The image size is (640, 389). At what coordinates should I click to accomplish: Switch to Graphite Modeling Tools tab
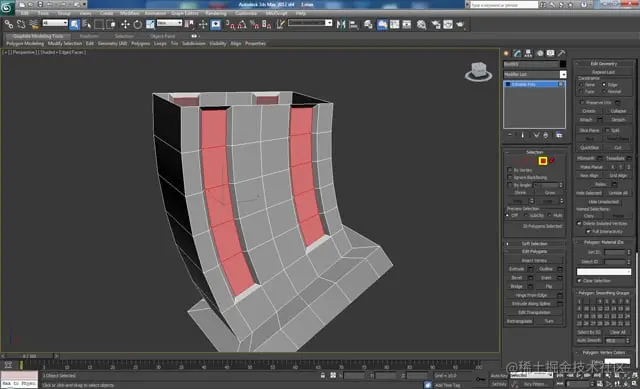(x=38, y=36)
